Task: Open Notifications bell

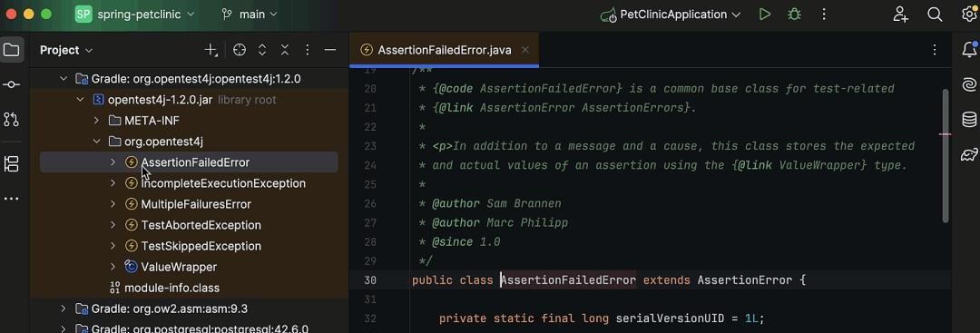Action: (x=969, y=49)
